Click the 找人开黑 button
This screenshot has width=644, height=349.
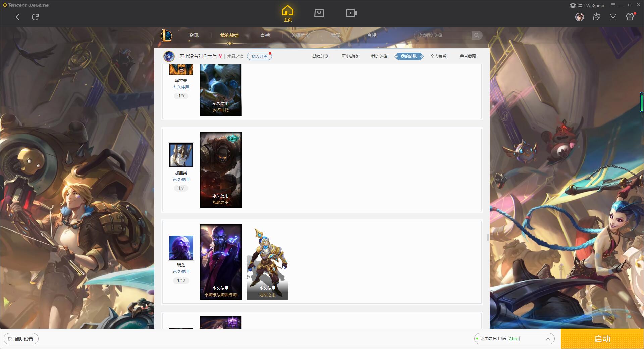point(259,56)
